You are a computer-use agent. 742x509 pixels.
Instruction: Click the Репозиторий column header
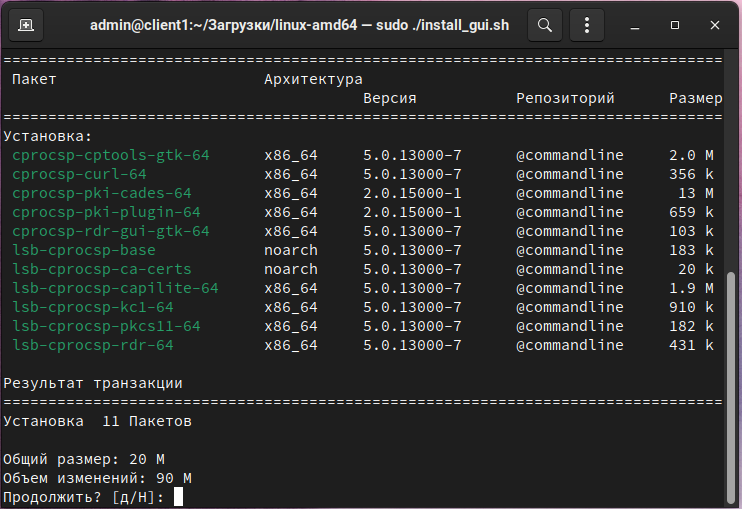coord(565,98)
